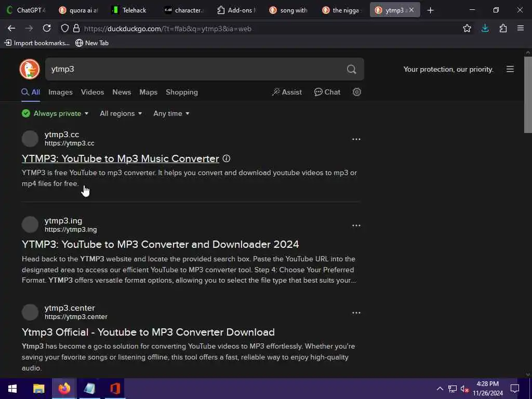Open YTMP3 Converter and Downloader 2024 link
The image size is (532, 399).
tap(160, 244)
